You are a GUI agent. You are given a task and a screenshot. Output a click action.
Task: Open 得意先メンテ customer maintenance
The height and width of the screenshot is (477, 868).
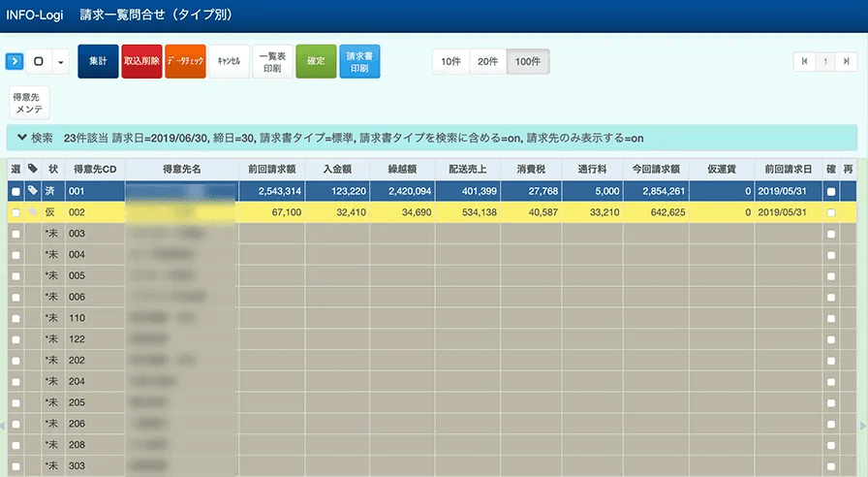click(x=29, y=103)
